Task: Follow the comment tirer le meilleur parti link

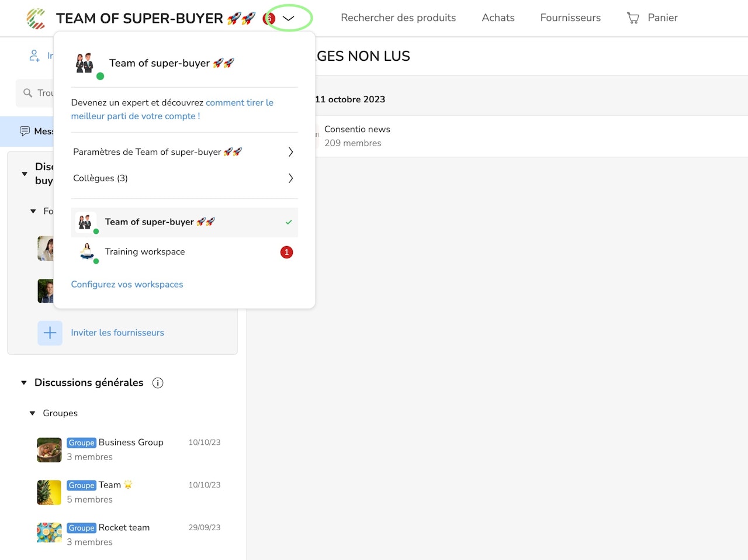Action: point(172,109)
